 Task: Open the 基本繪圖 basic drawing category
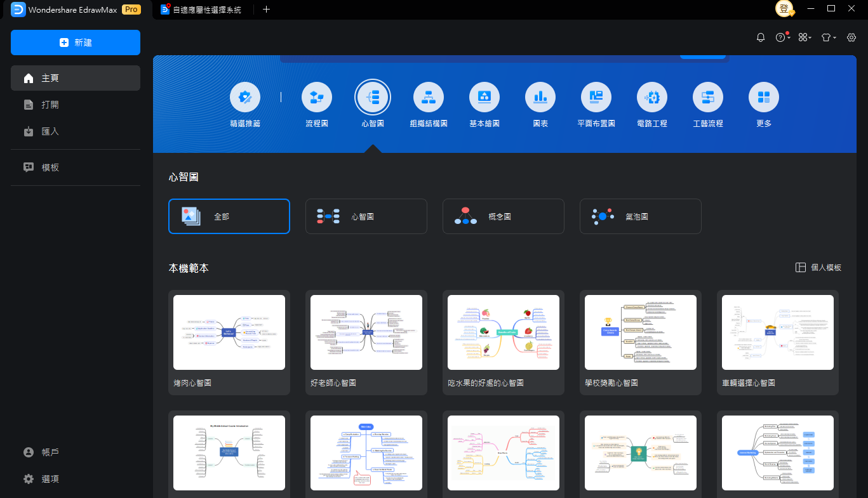point(484,97)
